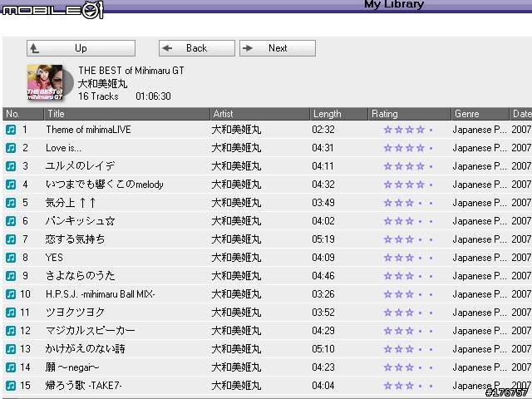Click length 05:19 of track 7

323,239
